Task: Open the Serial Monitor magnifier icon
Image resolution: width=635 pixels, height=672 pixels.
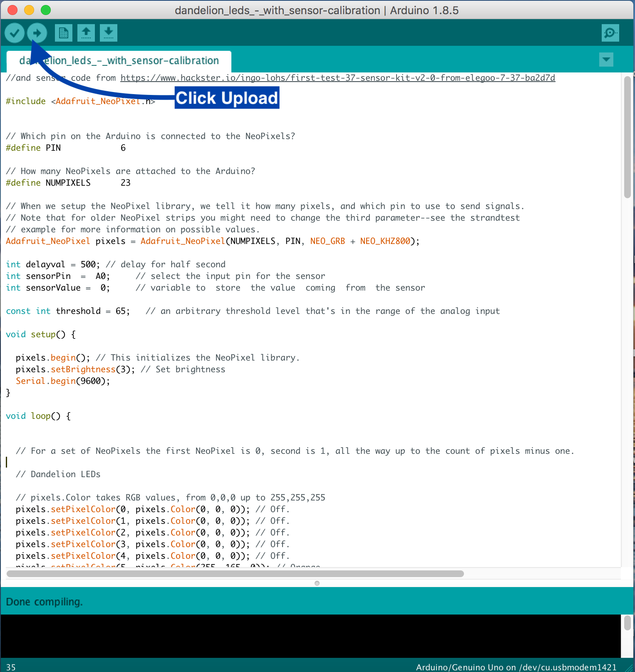Action: click(610, 33)
